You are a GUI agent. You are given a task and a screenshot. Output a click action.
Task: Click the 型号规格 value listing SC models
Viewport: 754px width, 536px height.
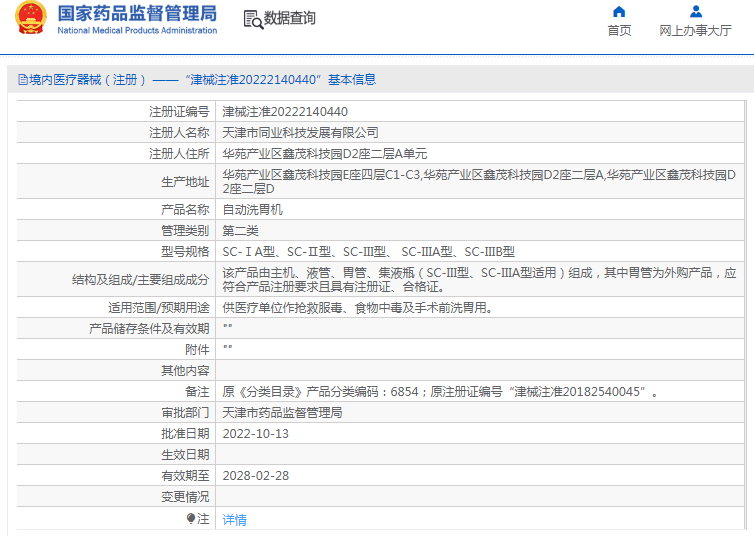(x=368, y=251)
